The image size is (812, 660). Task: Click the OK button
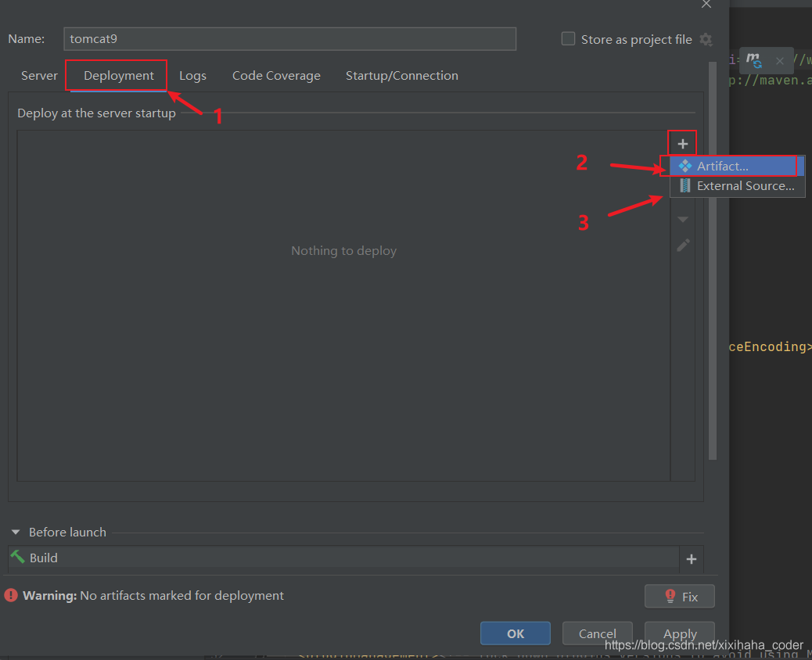point(516,633)
